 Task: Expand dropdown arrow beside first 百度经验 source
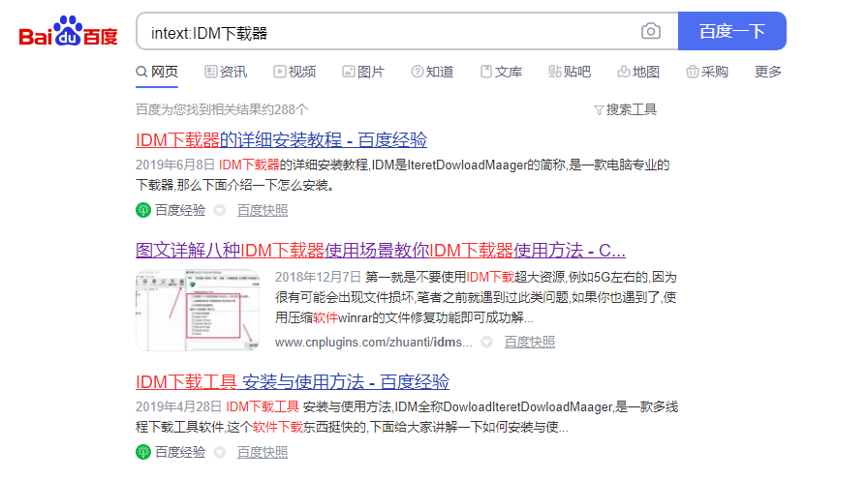(x=220, y=210)
